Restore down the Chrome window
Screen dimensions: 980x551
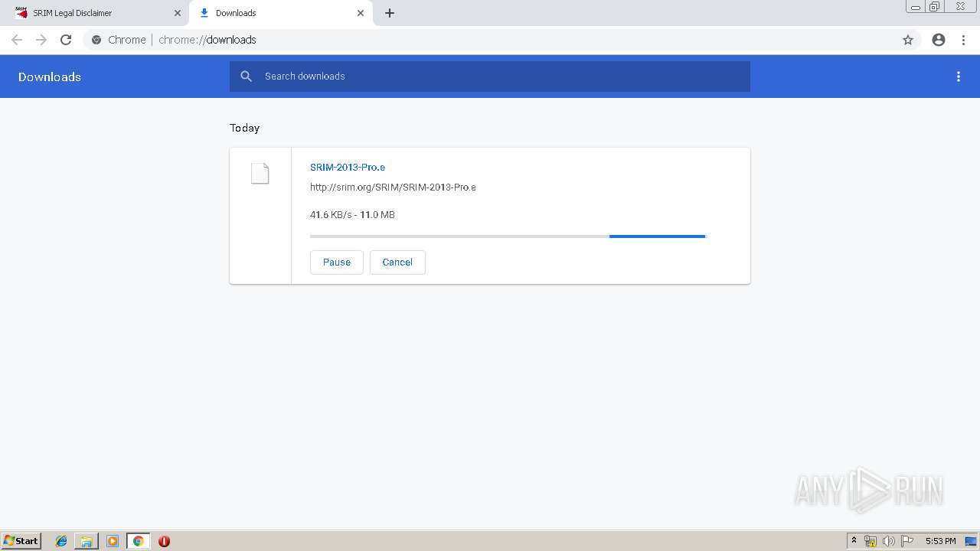click(x=935, y=7)
